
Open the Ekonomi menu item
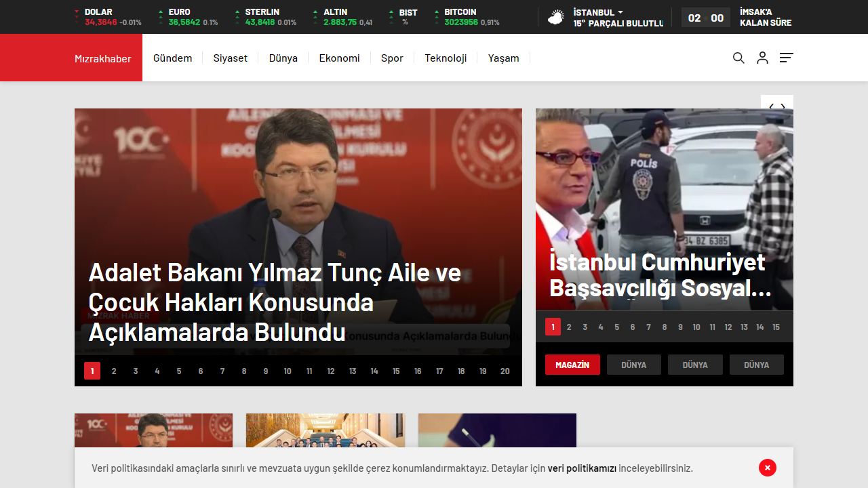click(339, 58)
